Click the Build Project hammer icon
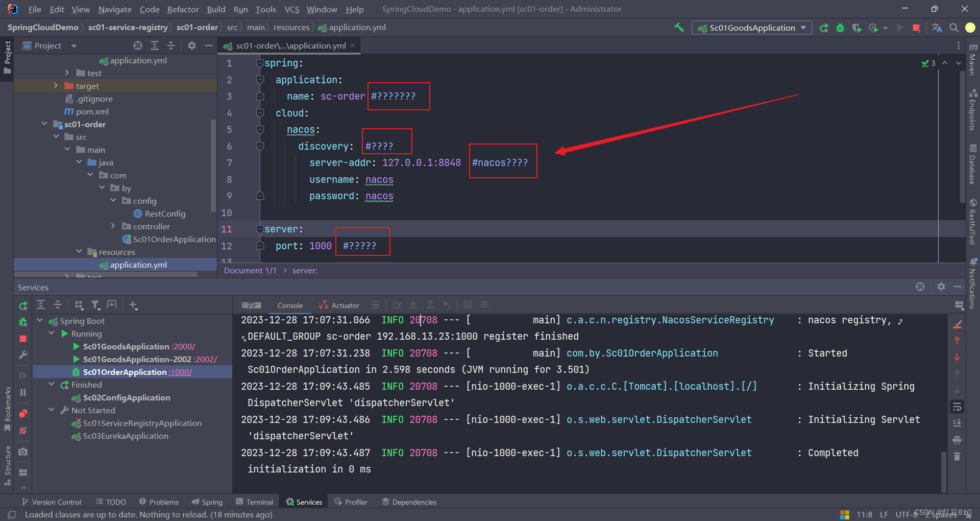Image resolution: width=980 pixels, height=521 pixels. (679, 28)
